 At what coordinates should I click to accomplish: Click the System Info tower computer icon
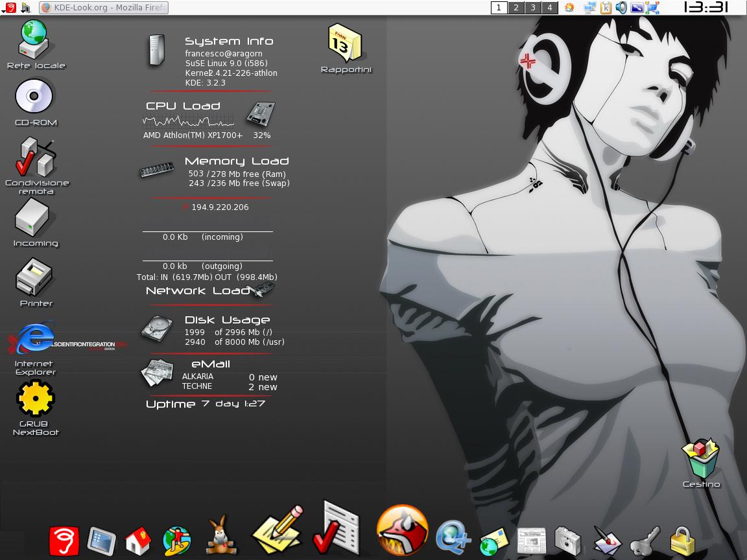point(156,50)
